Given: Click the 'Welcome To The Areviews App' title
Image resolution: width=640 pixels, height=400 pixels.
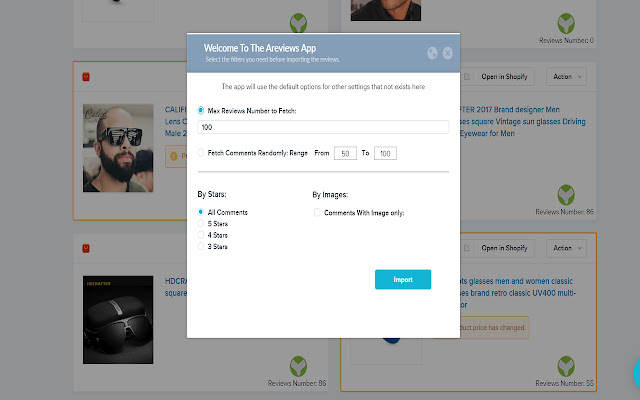Looking at the screenshot, I should (260, 48).
